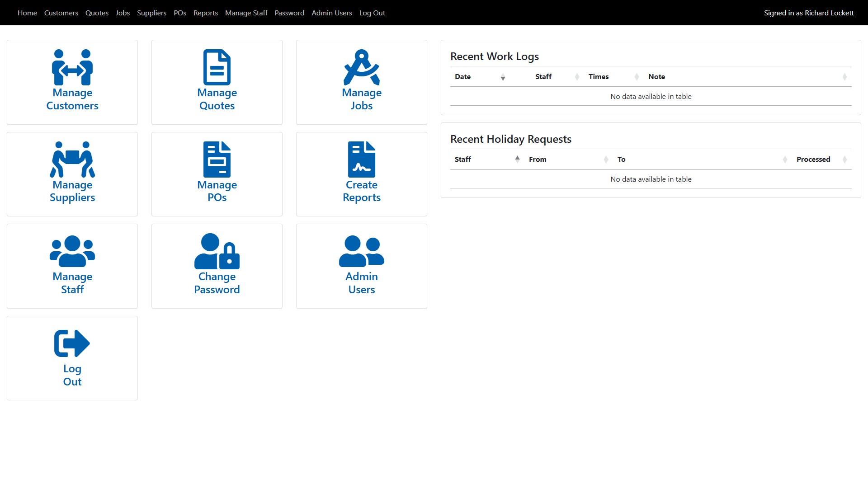Click the Log Out arrow icon
This screenshot has height=488, width=868.
tap(72, 343)
